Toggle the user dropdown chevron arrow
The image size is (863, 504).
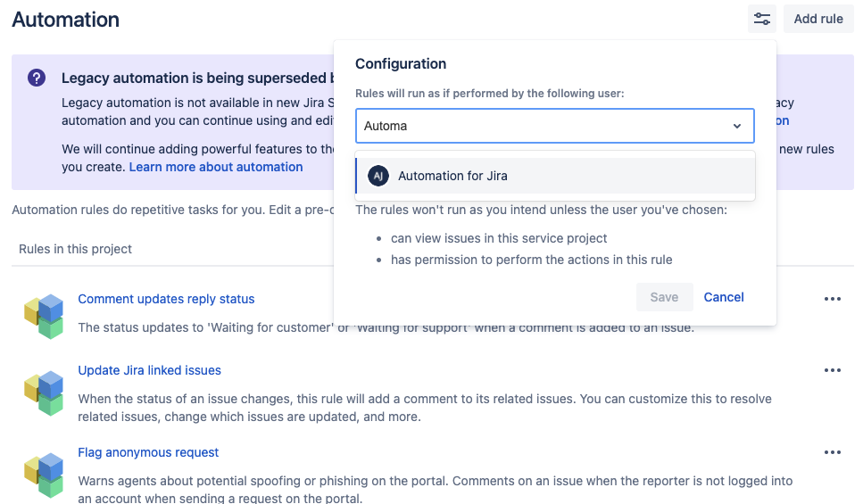pyautogui.click(x=737, y=126)
